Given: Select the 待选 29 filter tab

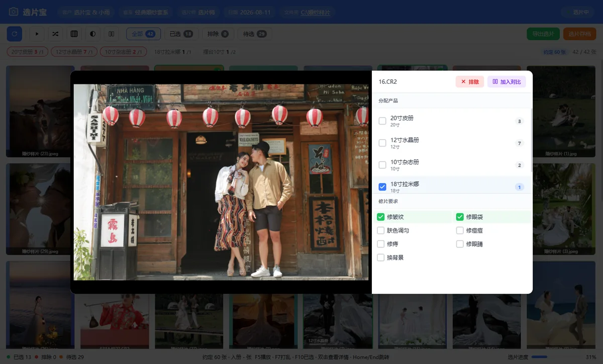Looking at the screenshot, I should (x=255, y=34).
